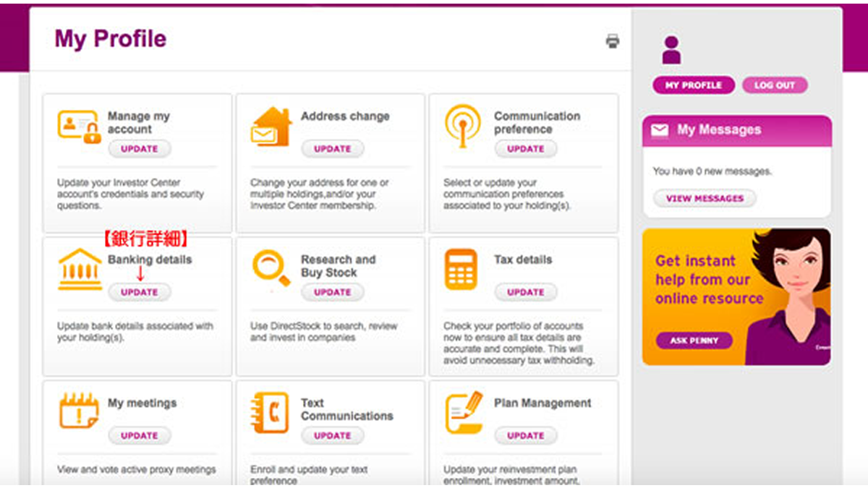Open View Messages in My Messages

704,198
